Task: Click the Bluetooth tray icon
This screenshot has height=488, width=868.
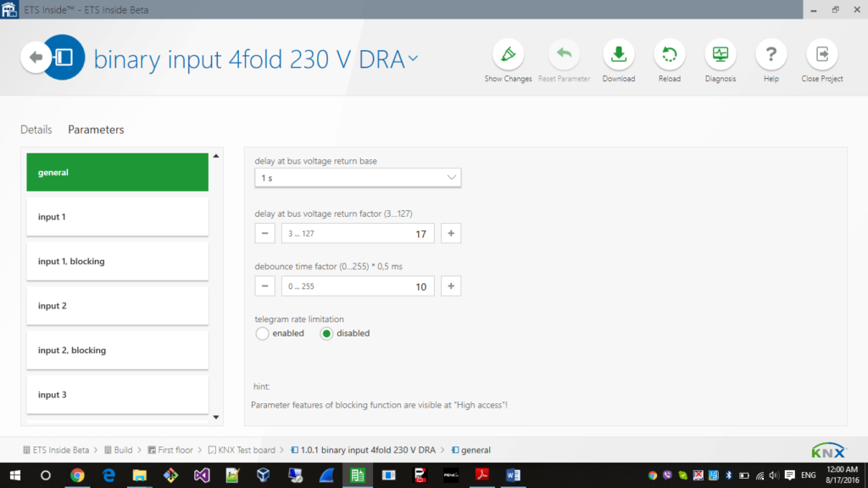Action: 728,475
